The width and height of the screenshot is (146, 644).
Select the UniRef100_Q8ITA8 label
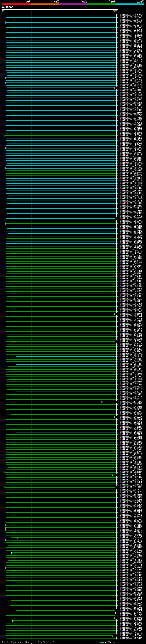131,241
